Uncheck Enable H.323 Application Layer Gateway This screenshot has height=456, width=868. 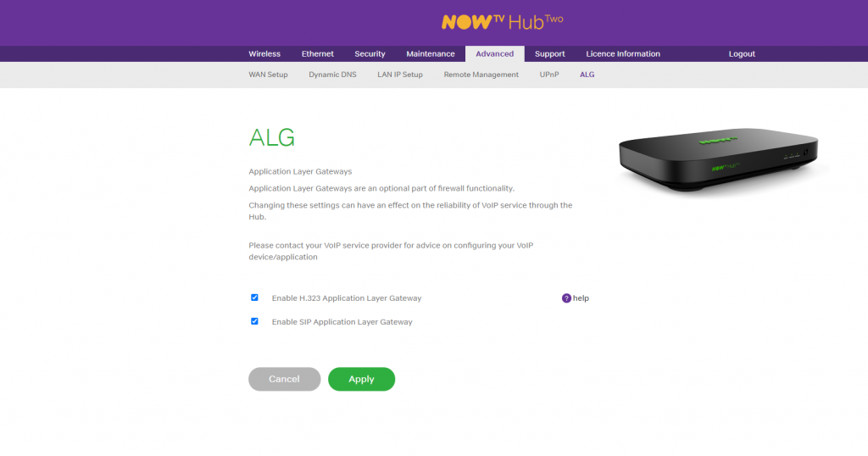(x=254, y=298)
